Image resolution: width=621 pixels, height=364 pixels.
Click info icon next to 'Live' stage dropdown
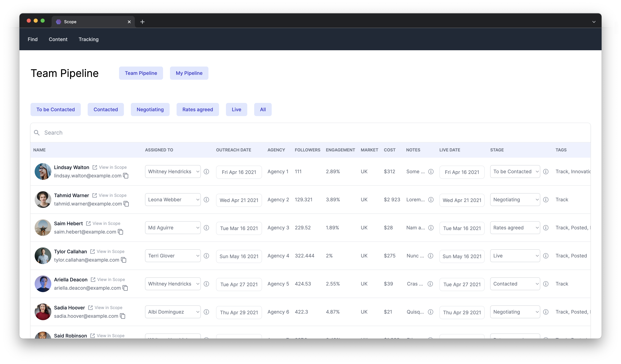tap(546, 256)
